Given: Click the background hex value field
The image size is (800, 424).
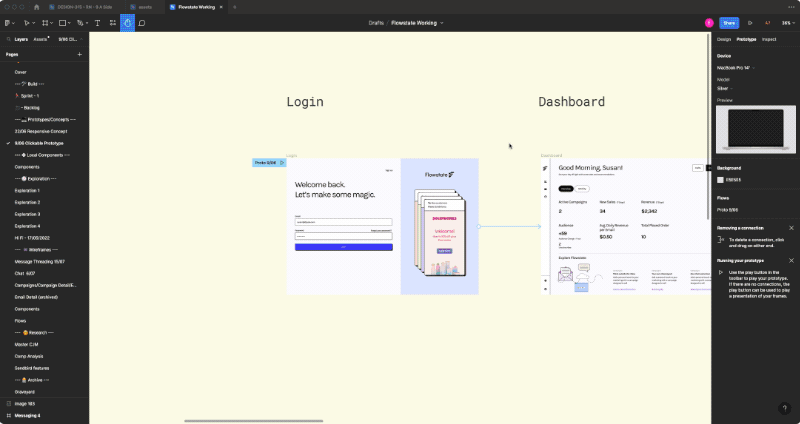Looking at the screenshot, I should tap(733, 180).
